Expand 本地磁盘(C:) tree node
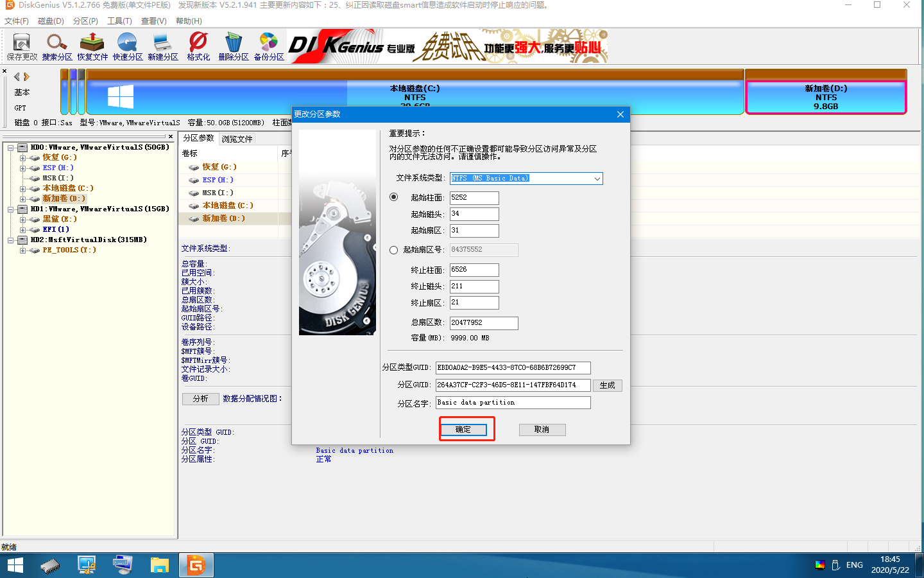Image resolution: width=924 pixels, height=578 pixels. [x=22, y=189]
